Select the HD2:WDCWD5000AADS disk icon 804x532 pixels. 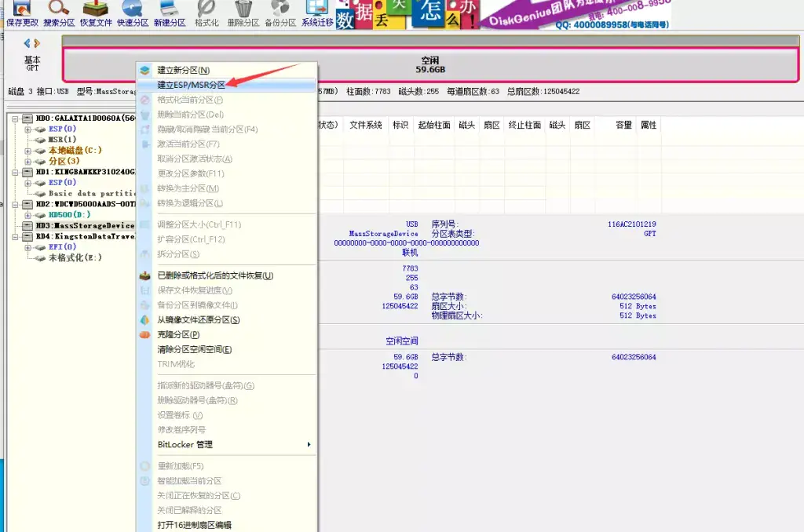click(27, 204)
